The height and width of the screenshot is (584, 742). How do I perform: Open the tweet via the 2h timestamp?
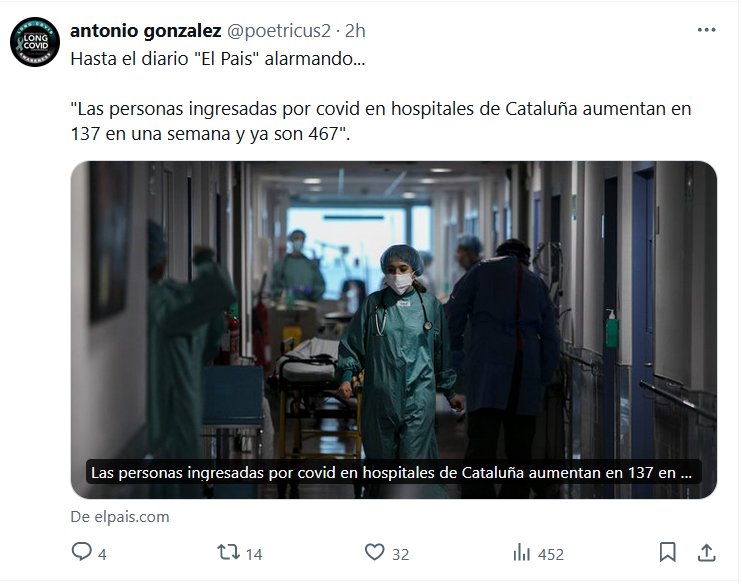click(355, 31)
